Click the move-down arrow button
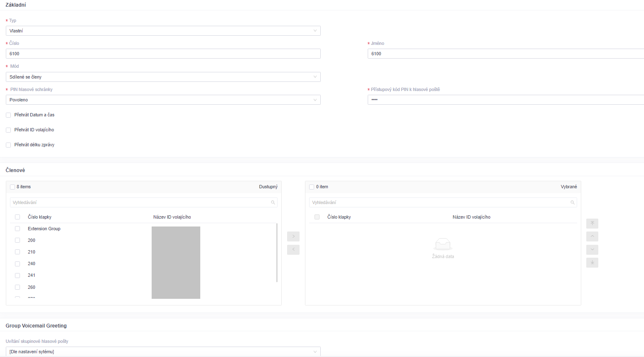644x357 pixels. pos(592,250)
